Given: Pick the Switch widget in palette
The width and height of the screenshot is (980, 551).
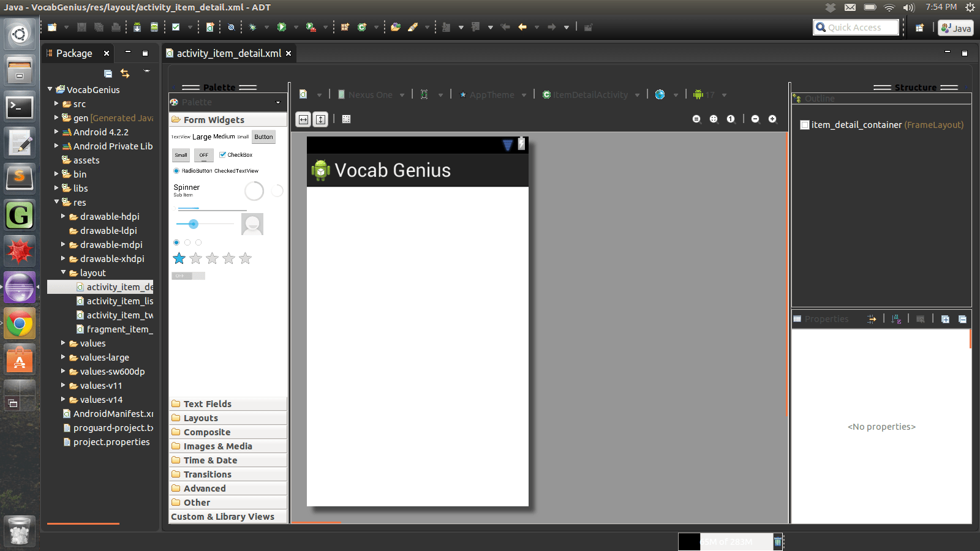Looking at the screenshot, I should coord(188,276).
